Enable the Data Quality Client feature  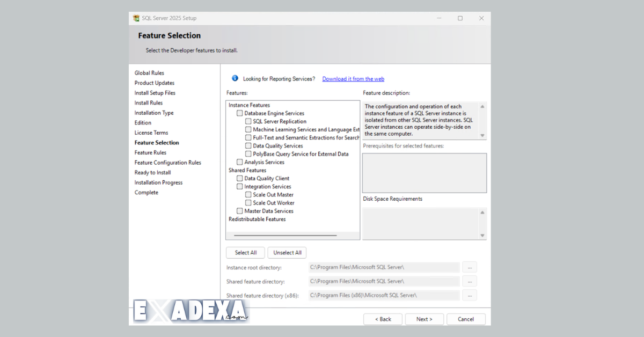pyautogui.click(x=239, y=178)
